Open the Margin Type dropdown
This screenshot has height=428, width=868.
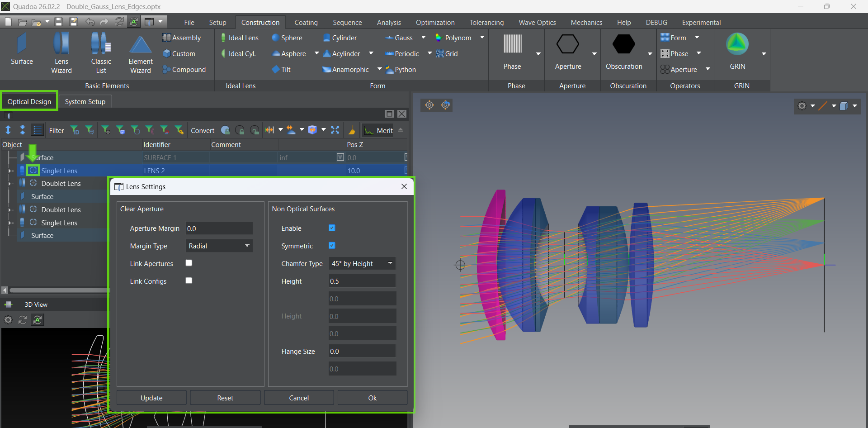pyautogui.click(x=219, y=246)
